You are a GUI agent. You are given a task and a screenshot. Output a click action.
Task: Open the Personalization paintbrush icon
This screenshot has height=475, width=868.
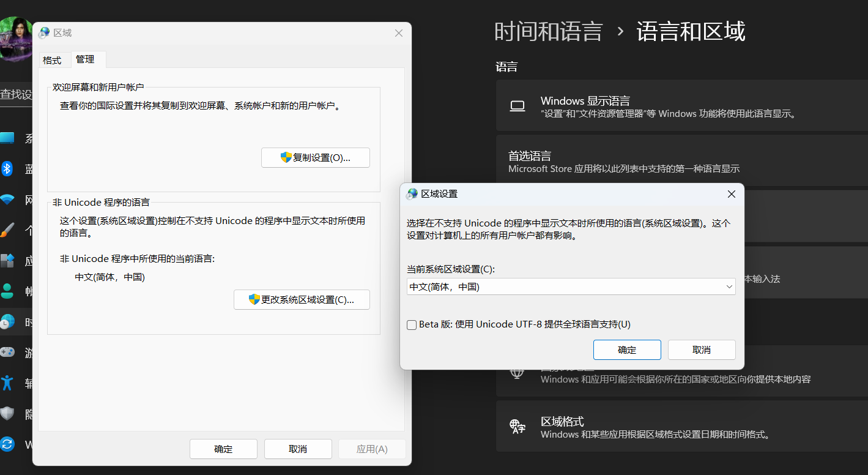(x=7, y=230)
